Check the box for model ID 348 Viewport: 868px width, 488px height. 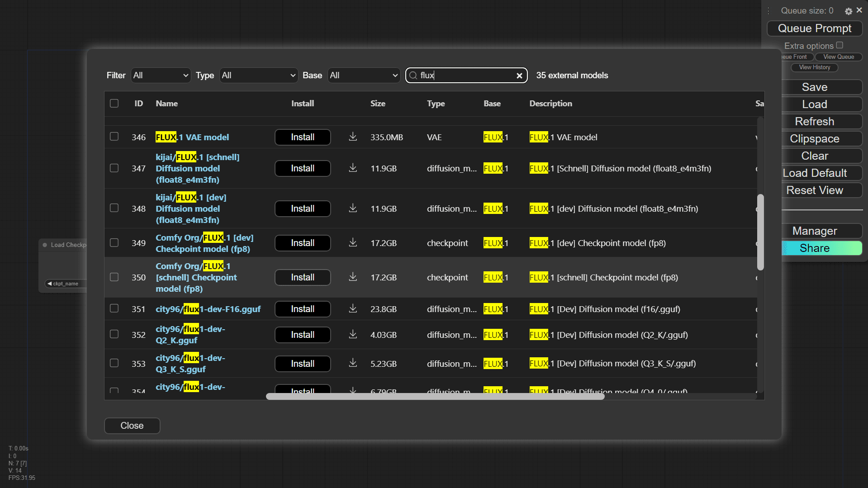[x=114, y=208]
